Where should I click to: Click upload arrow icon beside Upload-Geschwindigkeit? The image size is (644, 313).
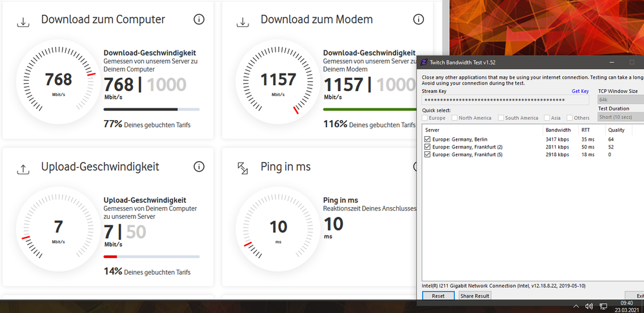pyautogui.click(x=23, y=169)
